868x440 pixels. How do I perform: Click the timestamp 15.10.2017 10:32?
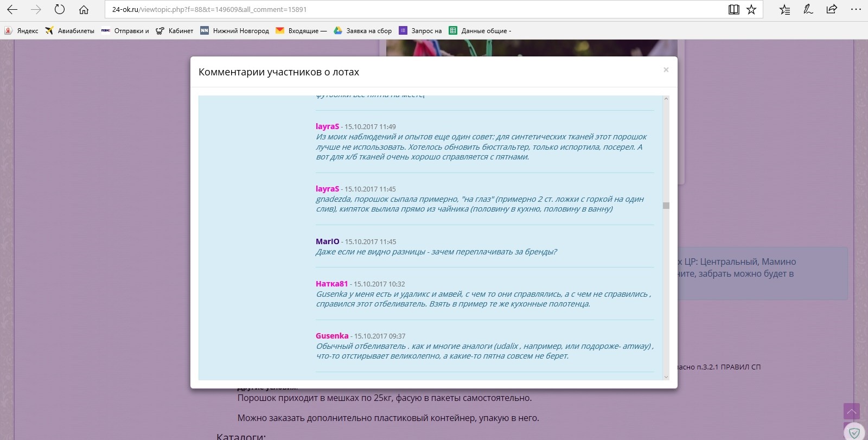(x=379, y=284)
